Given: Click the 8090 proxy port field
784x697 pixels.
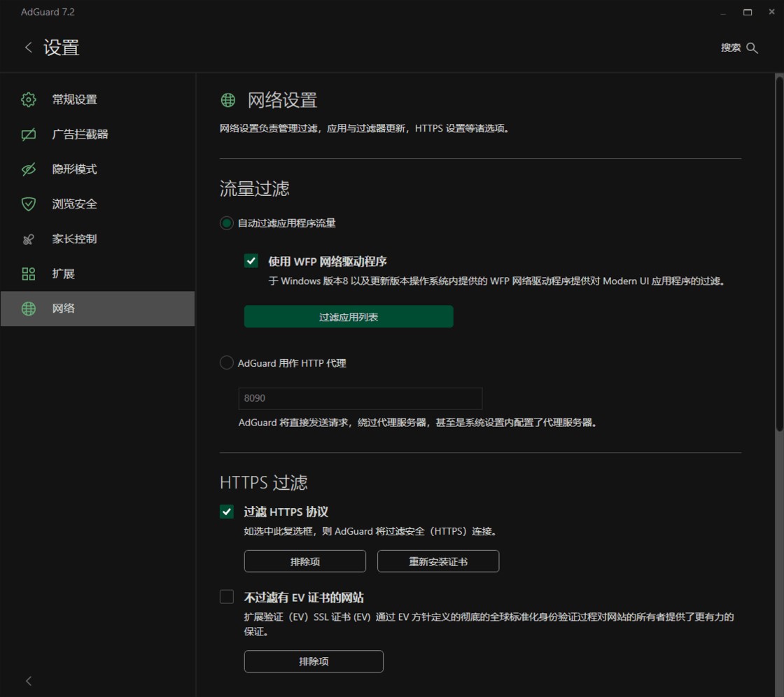Looking at the screenshot, I should click(x=360, y=398).
